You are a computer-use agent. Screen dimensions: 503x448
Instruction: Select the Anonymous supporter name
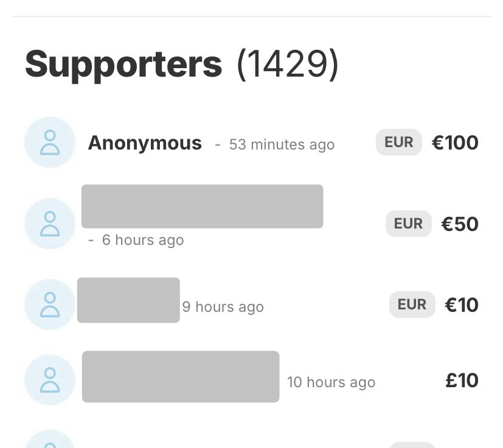[x=145, y=143]
